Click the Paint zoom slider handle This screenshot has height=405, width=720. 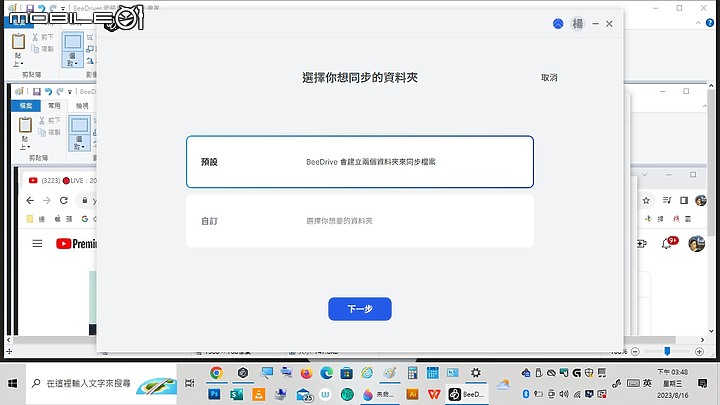coord(667,351)
